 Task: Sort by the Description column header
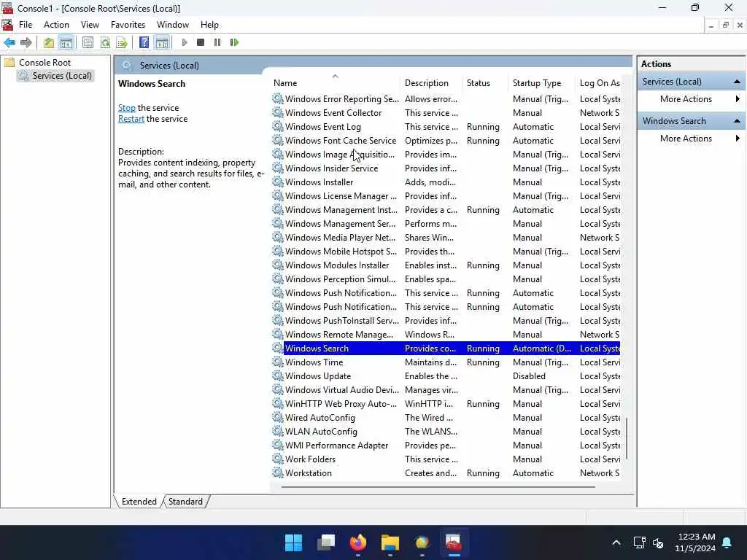click(x=432, y=83)
